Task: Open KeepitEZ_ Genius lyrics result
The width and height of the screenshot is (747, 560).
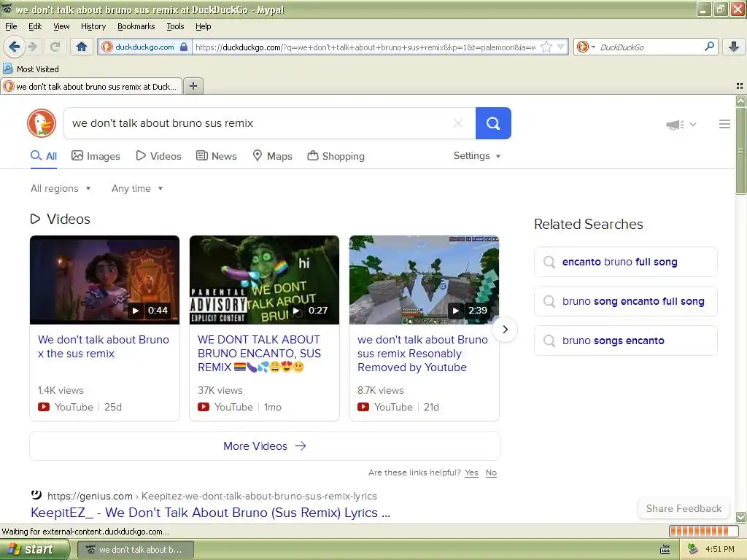Action: 210,513
